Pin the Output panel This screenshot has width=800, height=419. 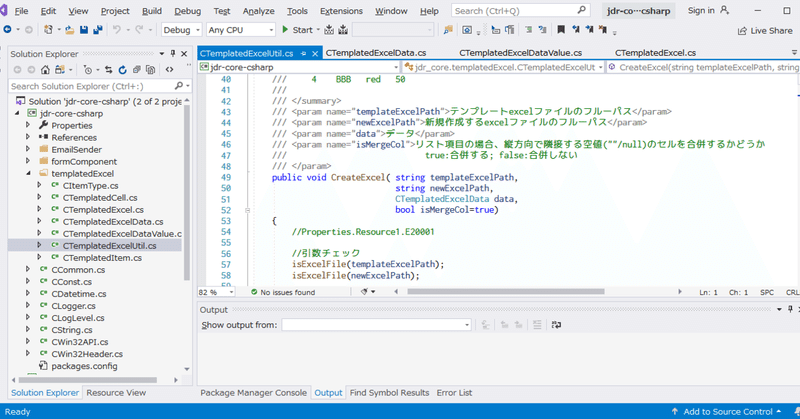790,309
